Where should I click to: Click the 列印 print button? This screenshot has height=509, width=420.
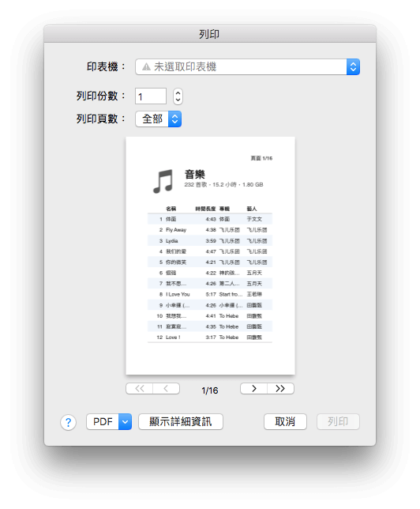click(338, 422)
